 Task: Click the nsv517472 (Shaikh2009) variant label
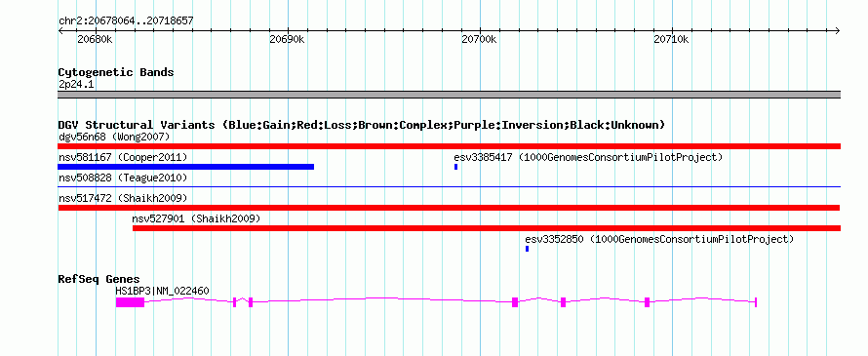123,198
